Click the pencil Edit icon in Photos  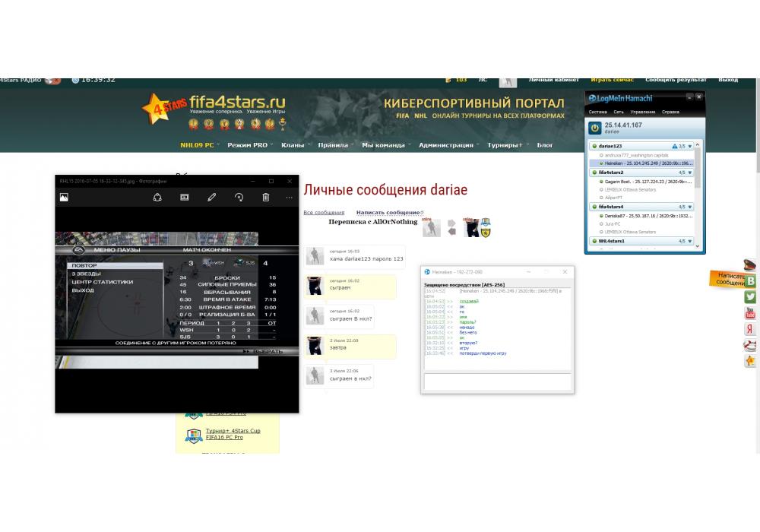pyautogui.click(x=211, y=197)
